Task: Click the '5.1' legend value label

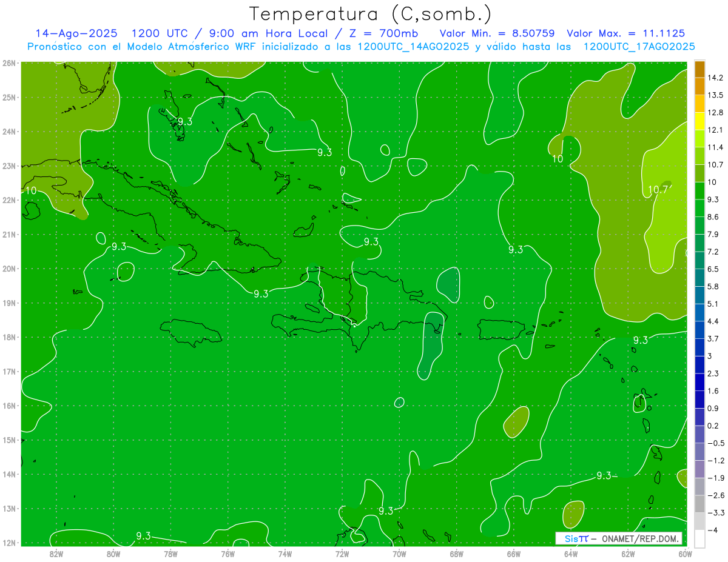Action: (x=713, y=304)
